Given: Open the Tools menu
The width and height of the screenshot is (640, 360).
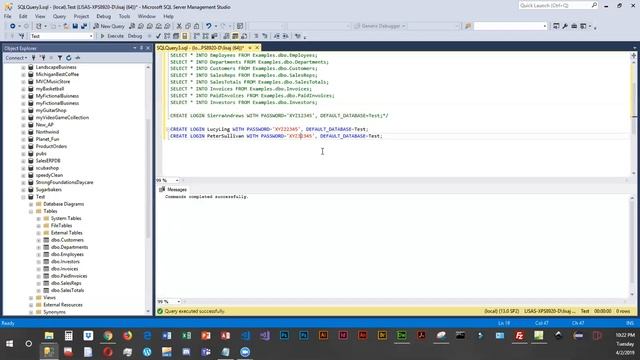Looking at the screenshot, I should point(124,16).
